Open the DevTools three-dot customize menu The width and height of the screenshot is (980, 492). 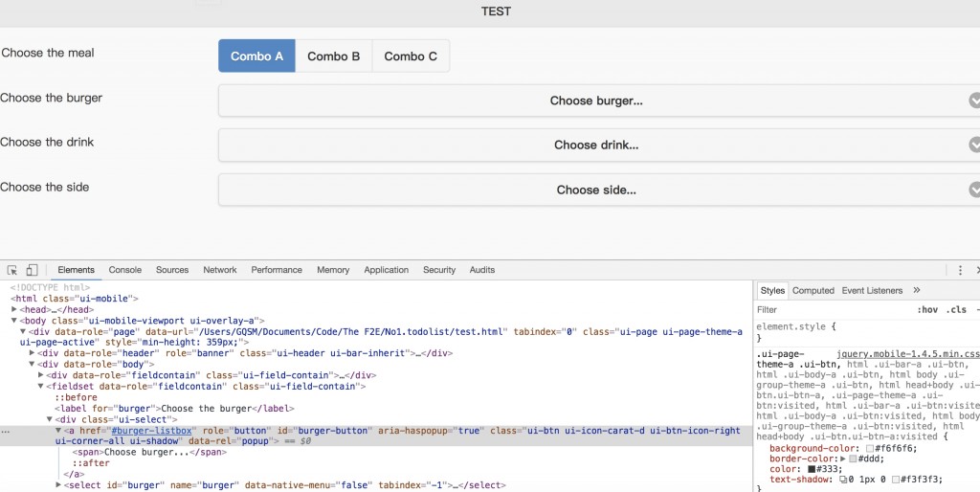[960, 270]
